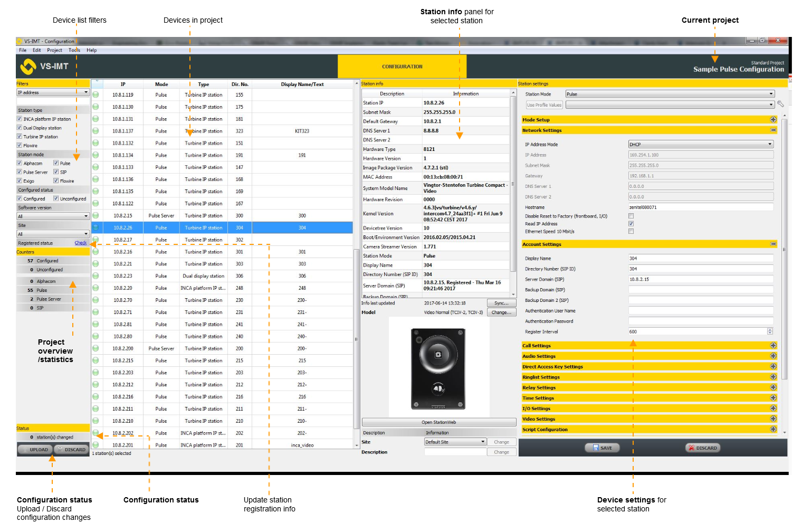Open the Help menu
The height and width of the screenshot is (532, 802).
[91, 50]
